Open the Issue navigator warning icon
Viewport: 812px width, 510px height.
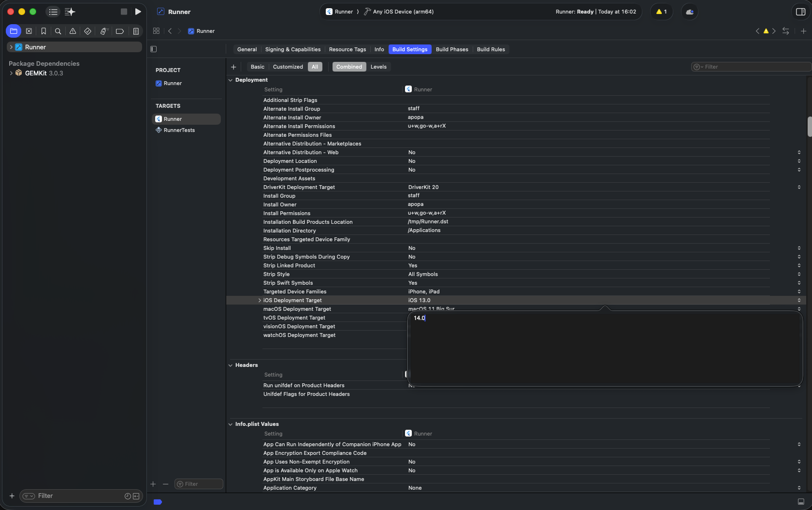pyautogui.click(x=72, y=31)
